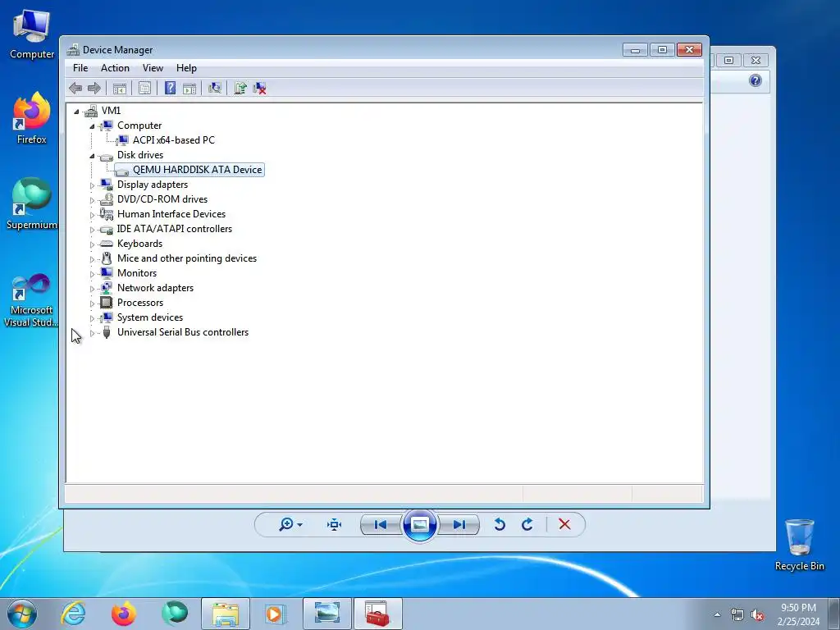
Task: Expand the Universal Serial Bus controllers arrow
Action: [92, 333]
